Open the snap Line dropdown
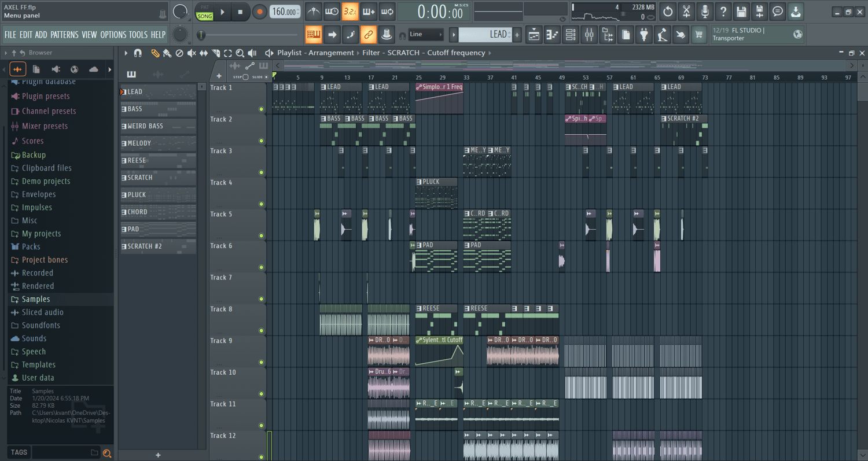This screenshot has height=461, width=868. pos(426,34)
